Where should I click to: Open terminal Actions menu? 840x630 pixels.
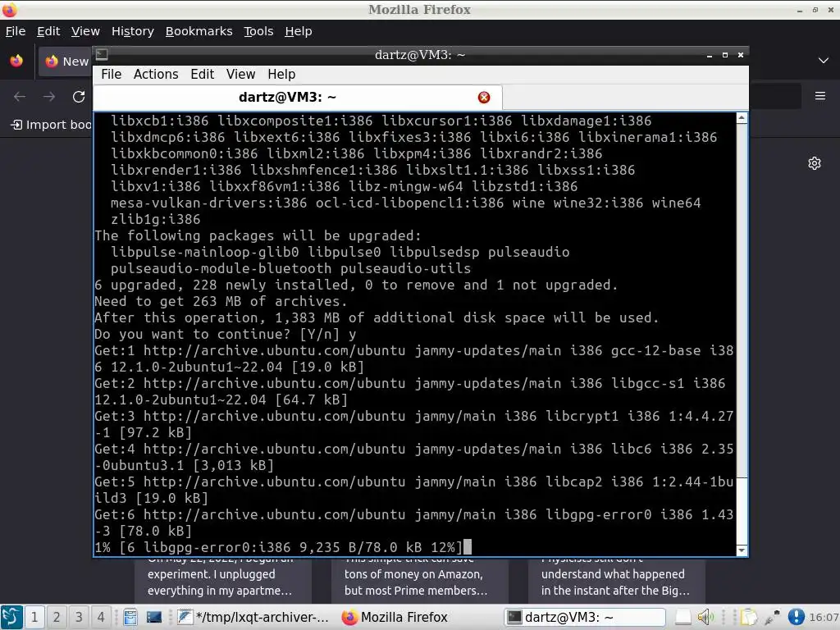156,75
